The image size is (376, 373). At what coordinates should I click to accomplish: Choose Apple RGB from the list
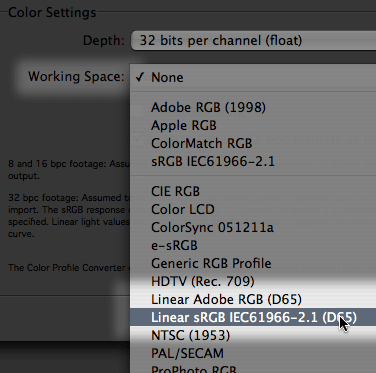pyautogui.click(x=253, y=125)
